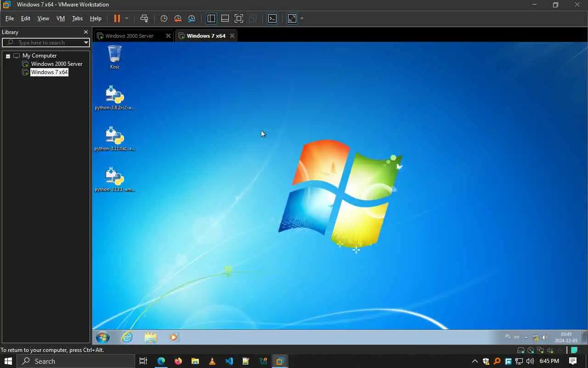588x368 pixels.
Task: Open the stretch mode dropdown arrow
Action: click(302, 18)
